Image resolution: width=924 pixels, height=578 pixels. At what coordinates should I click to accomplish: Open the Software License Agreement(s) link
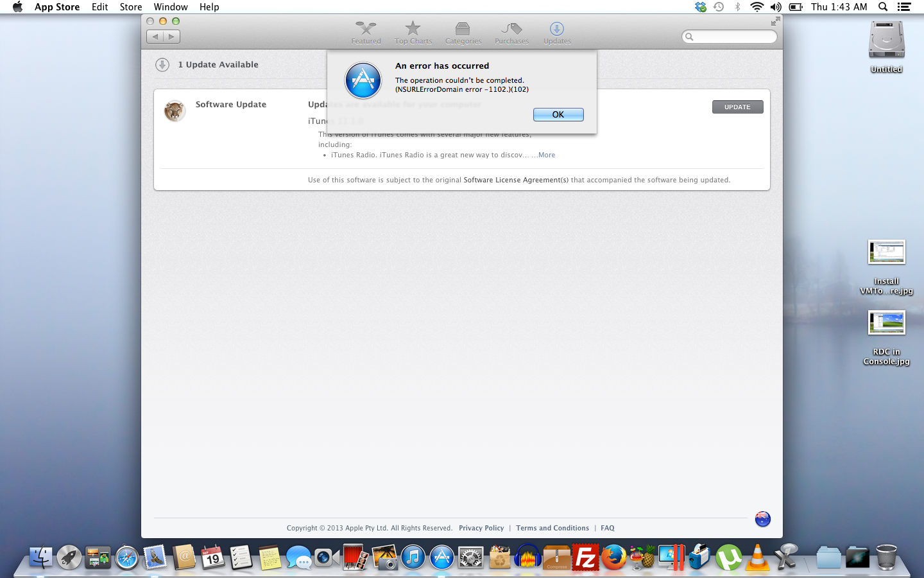[x=516, y=180]
